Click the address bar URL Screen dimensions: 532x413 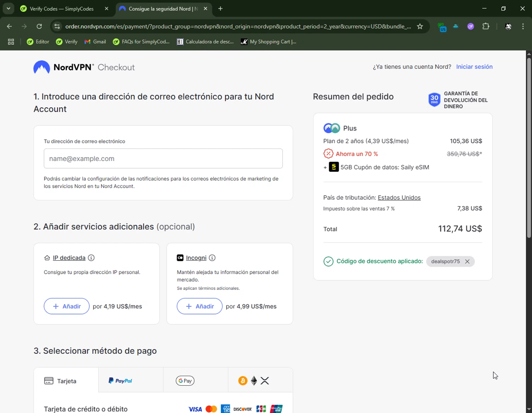pyautogui.click(x=238, y=26)
